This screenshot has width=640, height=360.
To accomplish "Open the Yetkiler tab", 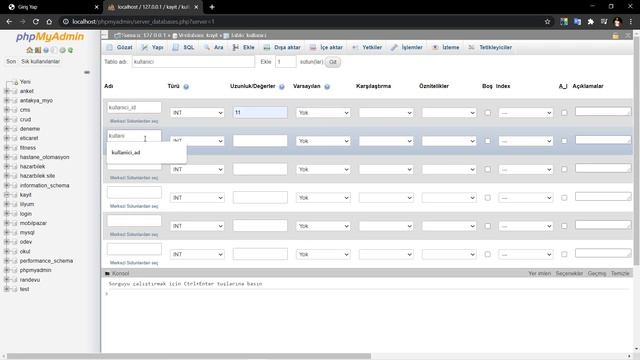I will (x=367, y=47).
